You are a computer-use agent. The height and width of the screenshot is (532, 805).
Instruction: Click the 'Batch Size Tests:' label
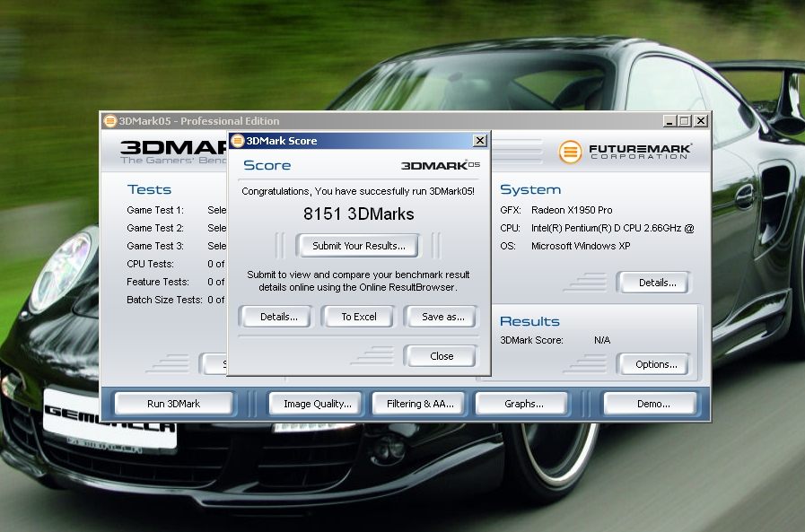coord(164,300)
